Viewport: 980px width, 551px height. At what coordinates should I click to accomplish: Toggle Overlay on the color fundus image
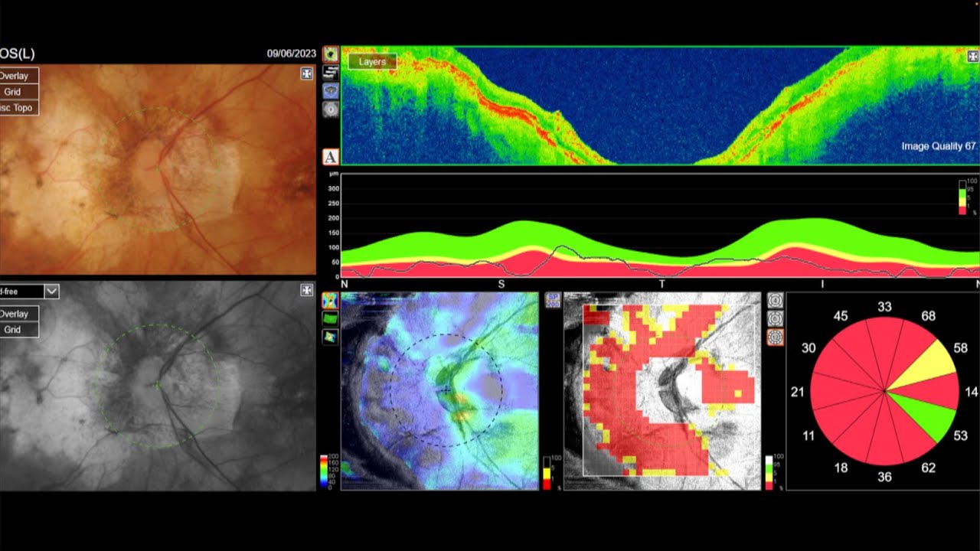[18, 76]
